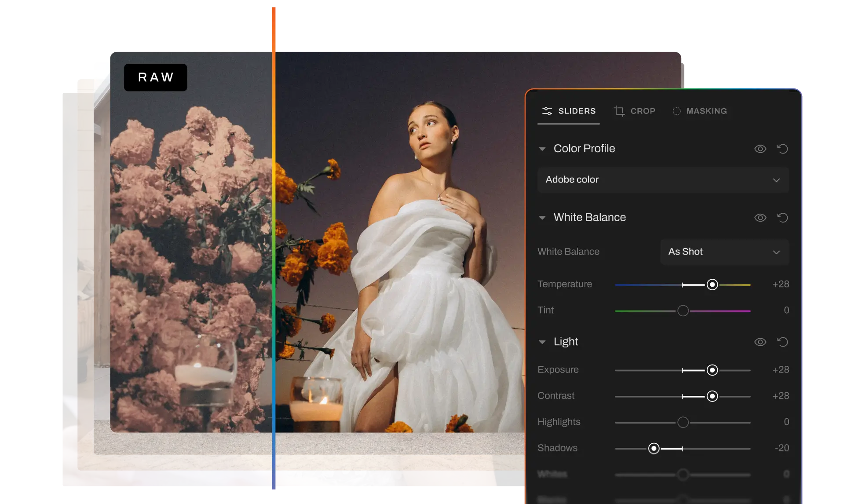Click the Highlights label
The width and height of the screenshot is (855, 504).
(559, 422)
